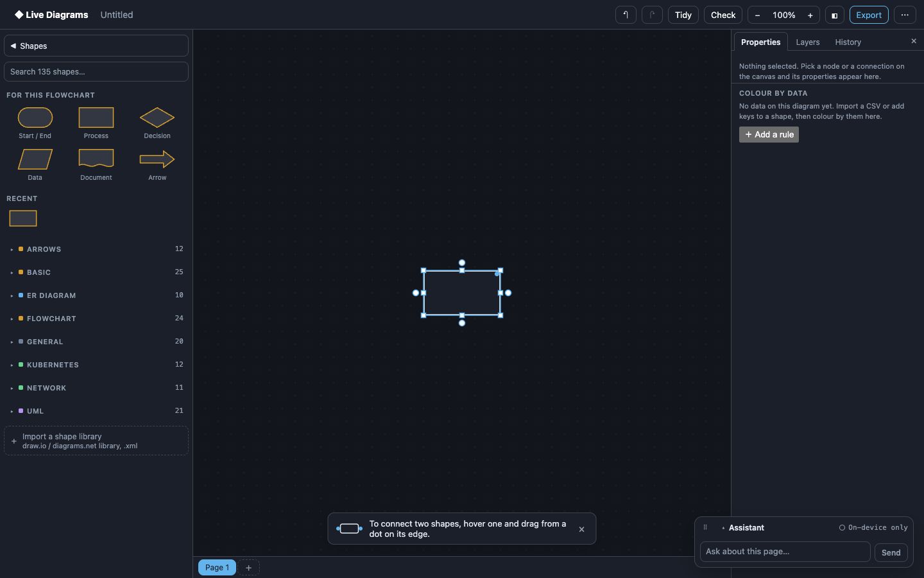
Task: Pick the Start / End shape
Action: pos(35,123)
